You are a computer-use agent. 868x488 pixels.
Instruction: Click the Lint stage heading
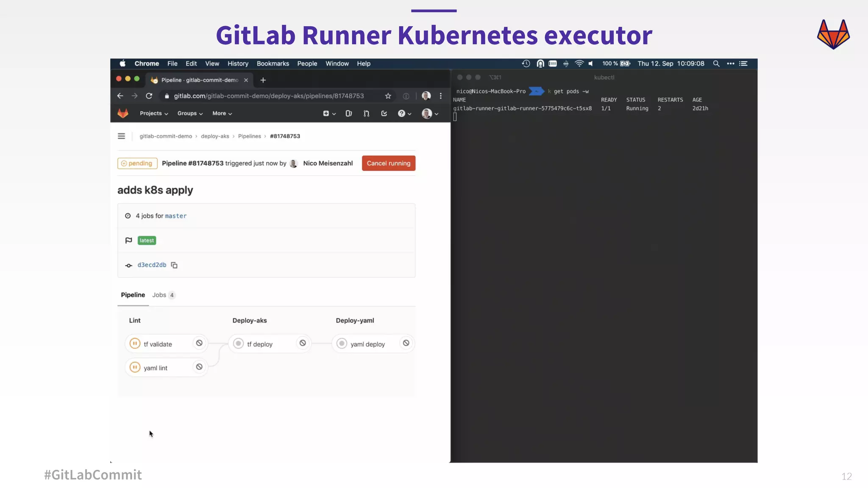(135, 321)
